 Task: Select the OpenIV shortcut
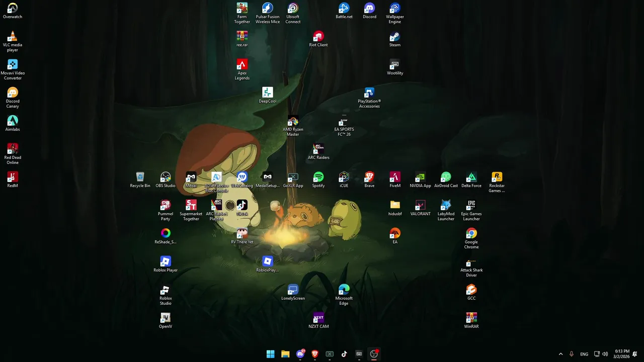pyautogui.click(x=166, y=320)
